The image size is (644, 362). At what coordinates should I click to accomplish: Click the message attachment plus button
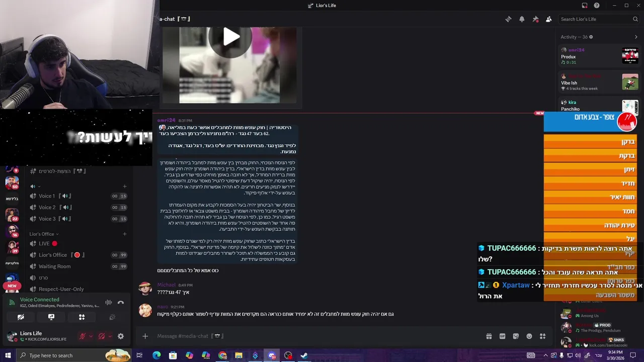pos(145,336)
